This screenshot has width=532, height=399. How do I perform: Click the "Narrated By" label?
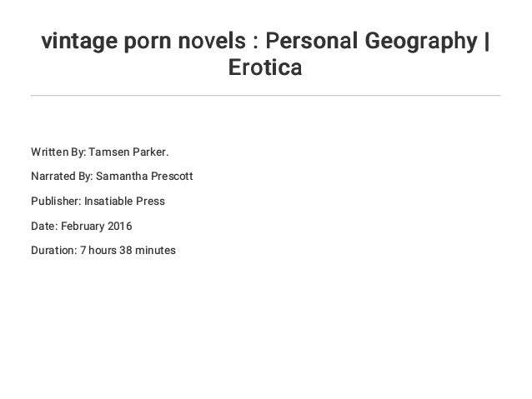[x=62, y=177]
